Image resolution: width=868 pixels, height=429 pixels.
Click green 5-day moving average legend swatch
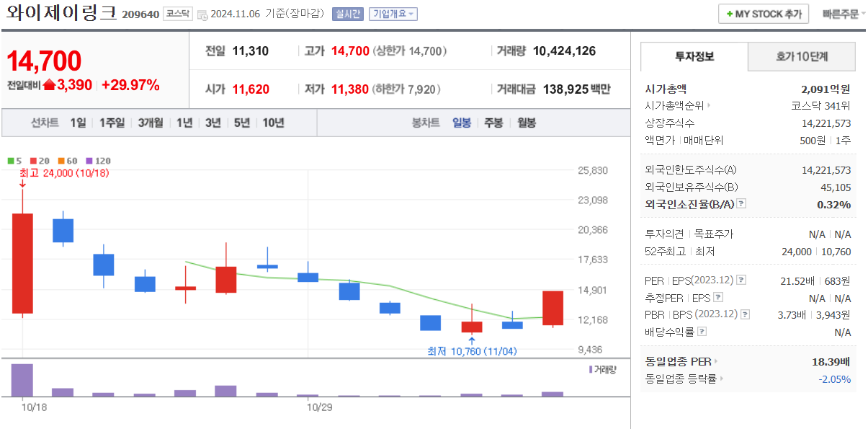[11, 161]
